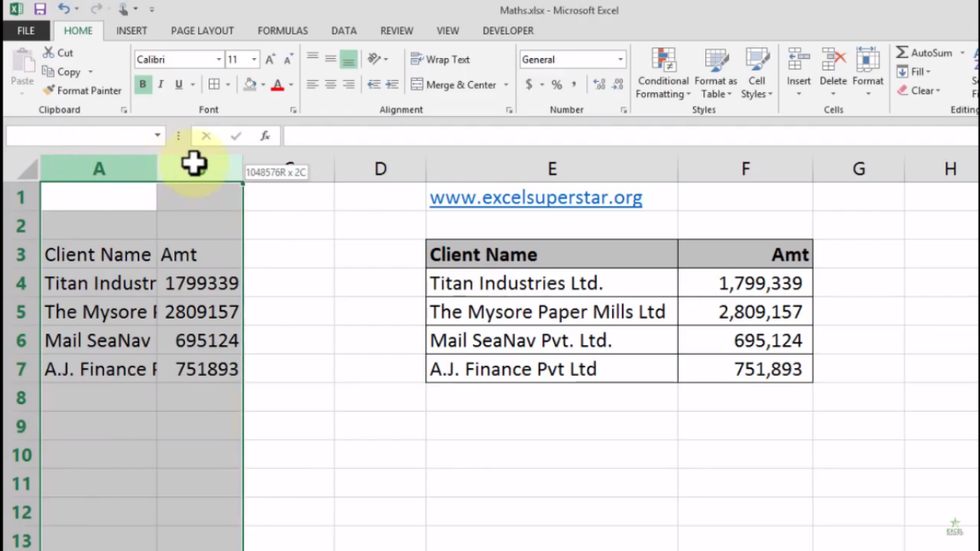980x551 pixels.
Task: Open the Font dialog box launcher
Action: 293,110
